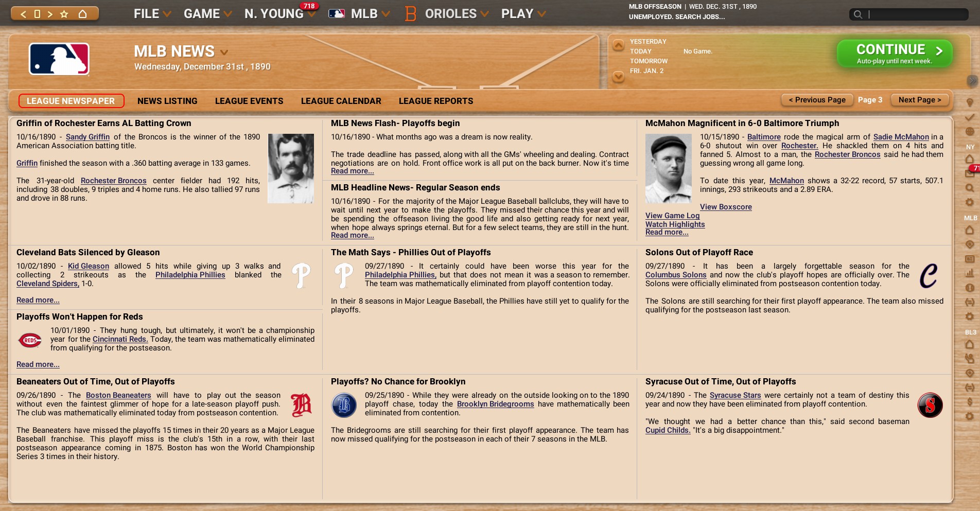The image size is (980, 511).
Task: Open the home icon in navigation bar
Action: point(82,14)
